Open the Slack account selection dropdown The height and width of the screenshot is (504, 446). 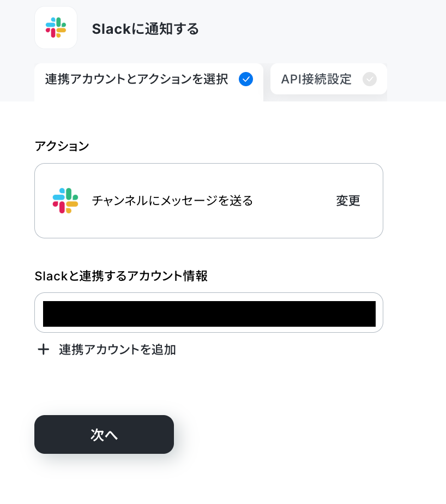pyautogui.click(x=209, y=313)
